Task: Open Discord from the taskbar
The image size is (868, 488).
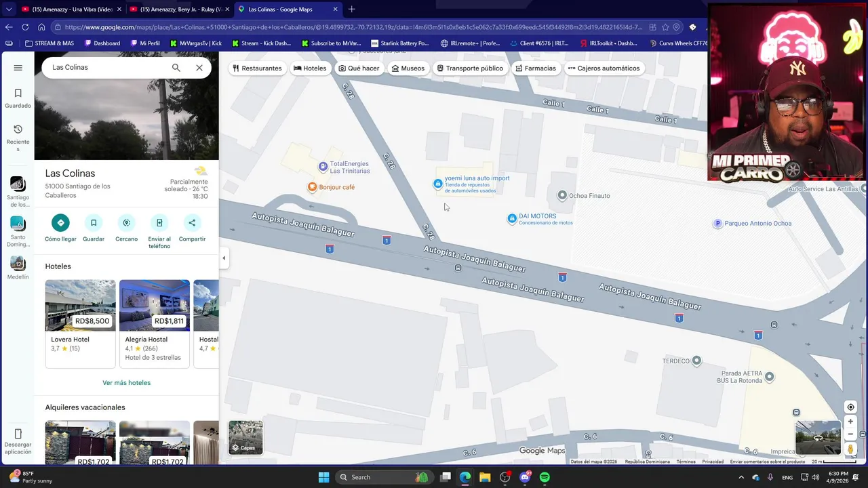Action: click(x=525, y=477)
